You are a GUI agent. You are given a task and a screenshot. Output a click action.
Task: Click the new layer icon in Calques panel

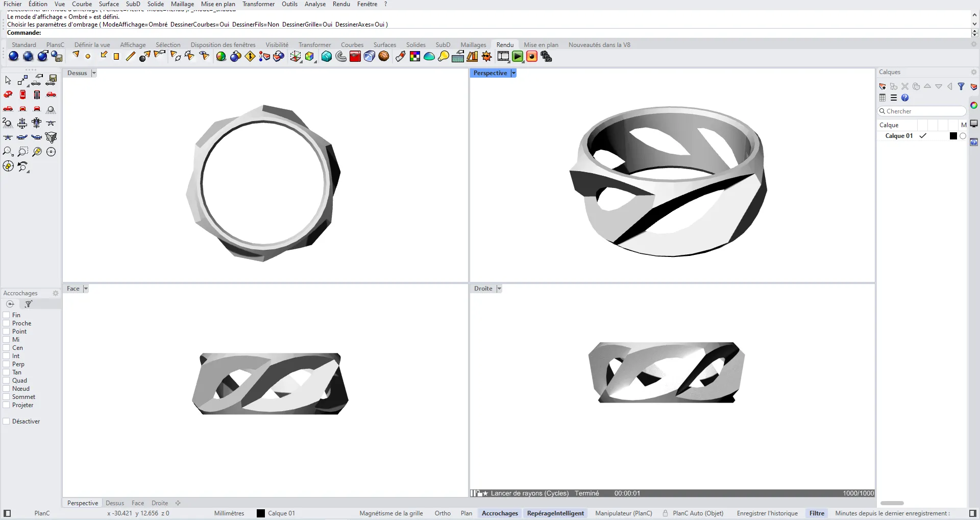[x=883, y=86]
